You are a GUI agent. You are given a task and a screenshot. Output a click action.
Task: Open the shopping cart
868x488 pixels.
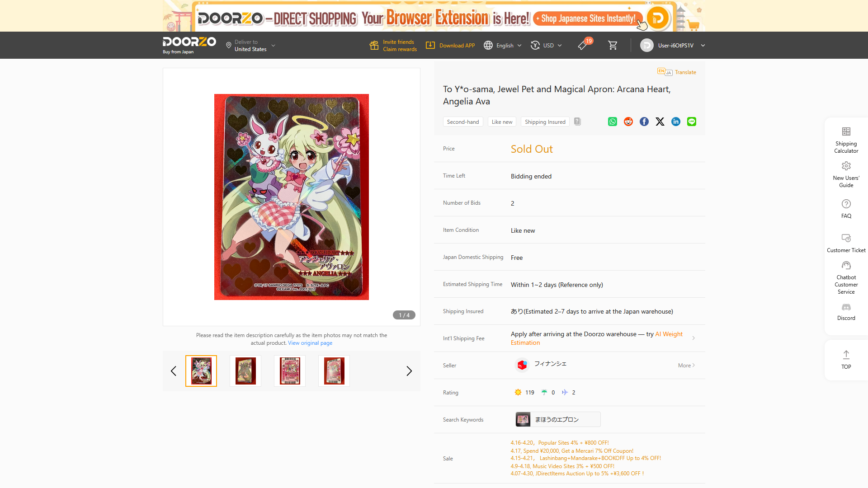(613, 45)
